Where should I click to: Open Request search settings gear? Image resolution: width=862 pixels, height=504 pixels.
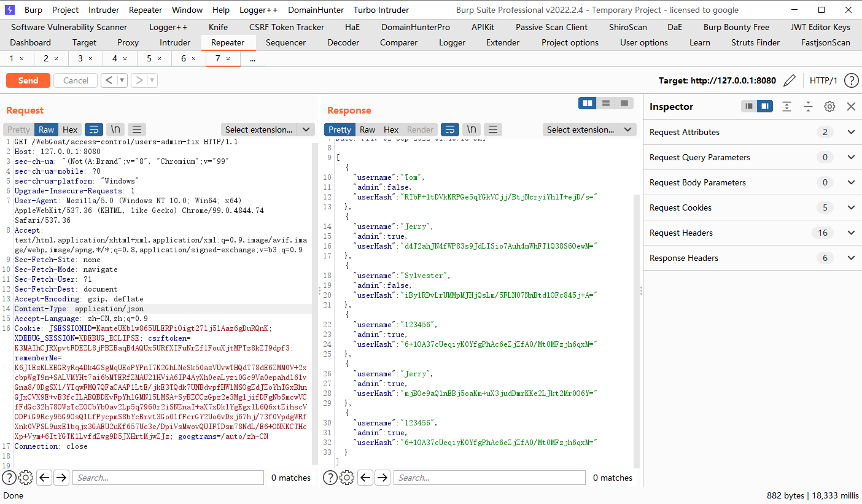(x=26, y=478)
